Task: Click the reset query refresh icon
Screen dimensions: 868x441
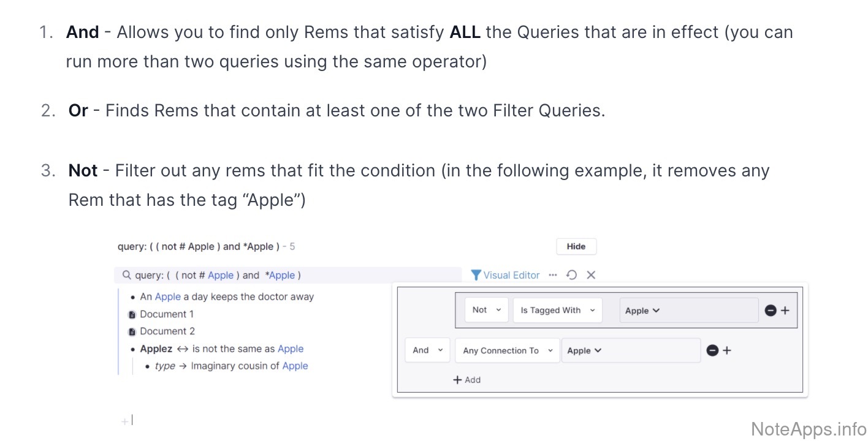Action: tap(571, 275)
